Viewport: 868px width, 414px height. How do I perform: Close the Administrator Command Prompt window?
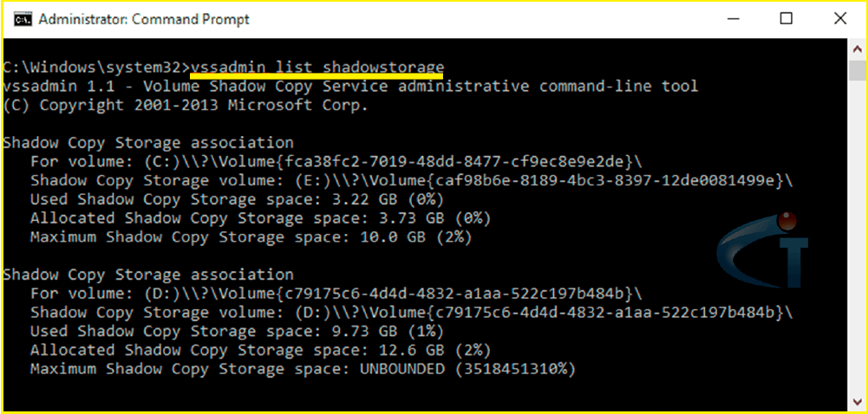point(839,19)
